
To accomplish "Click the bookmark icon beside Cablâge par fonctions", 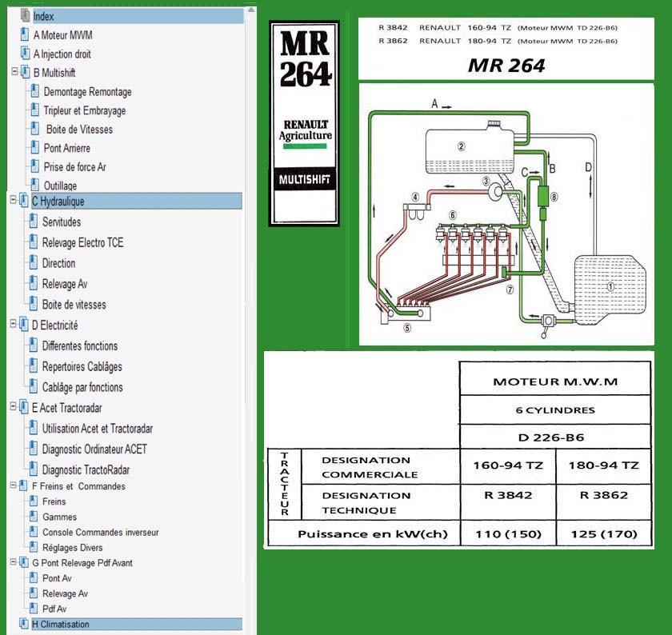I will [x=33, y=386].
